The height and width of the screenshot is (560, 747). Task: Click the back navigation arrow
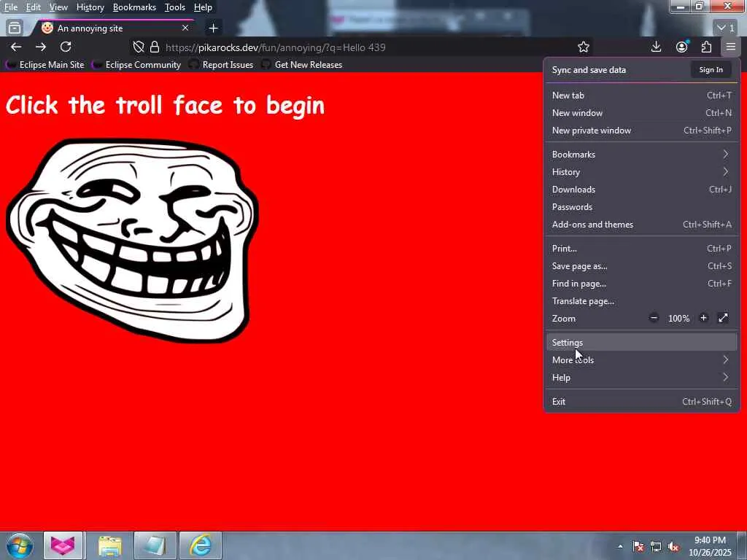coord(16,47)
